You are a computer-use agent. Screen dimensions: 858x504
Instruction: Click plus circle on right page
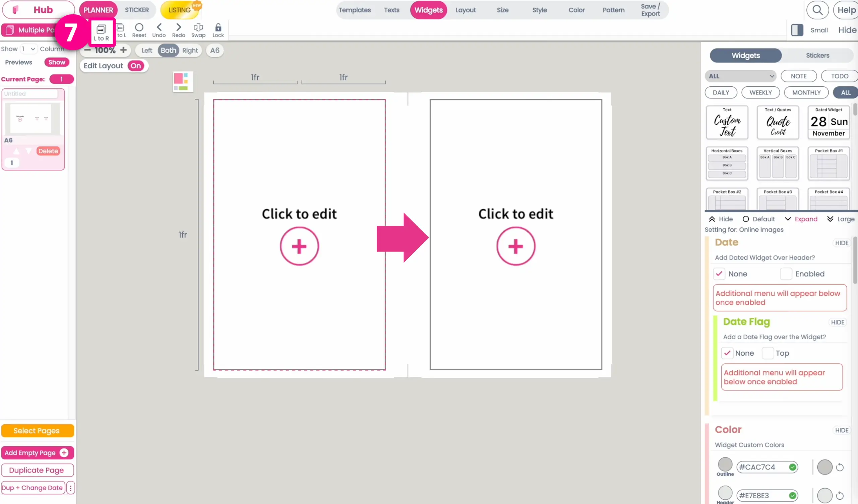(x=515, y=246)
